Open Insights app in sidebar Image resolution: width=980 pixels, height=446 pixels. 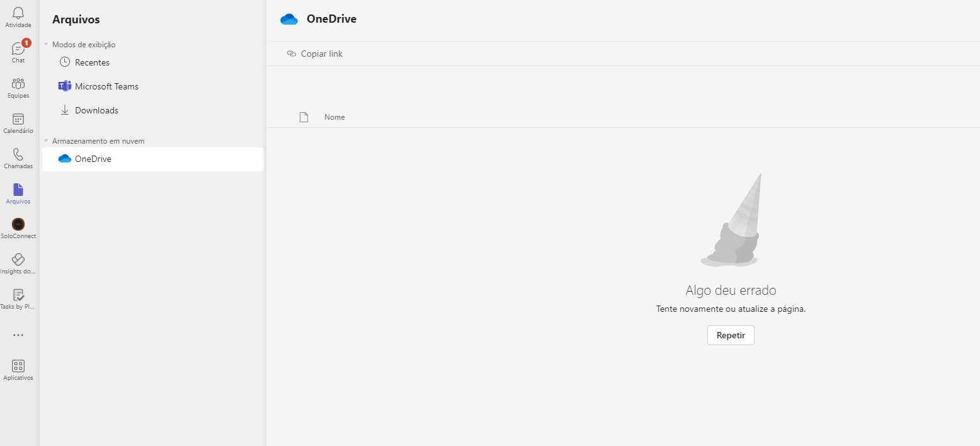tap(18, 264)
